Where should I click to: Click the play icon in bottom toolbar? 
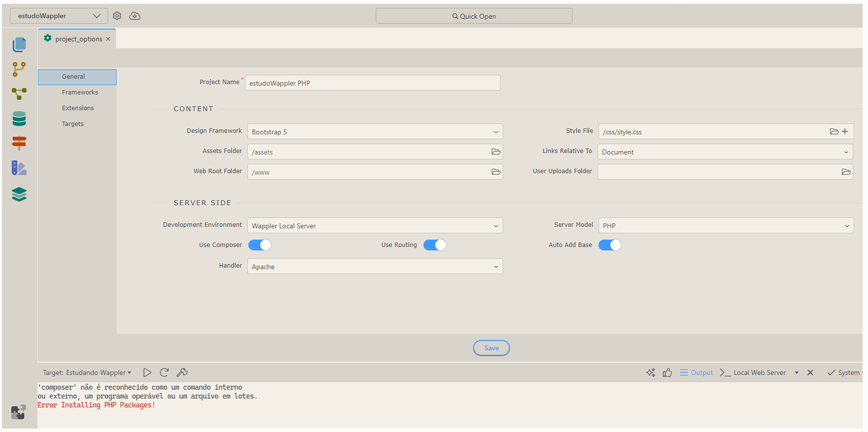click(x=147, y=372)
